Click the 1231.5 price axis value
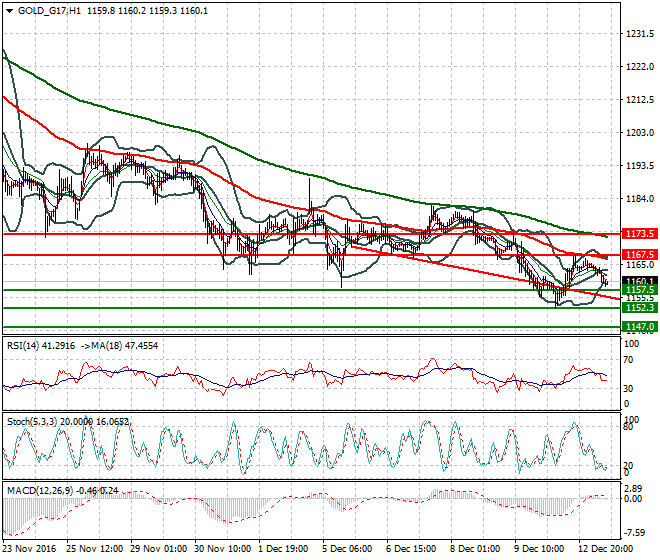 coord(640,34)
